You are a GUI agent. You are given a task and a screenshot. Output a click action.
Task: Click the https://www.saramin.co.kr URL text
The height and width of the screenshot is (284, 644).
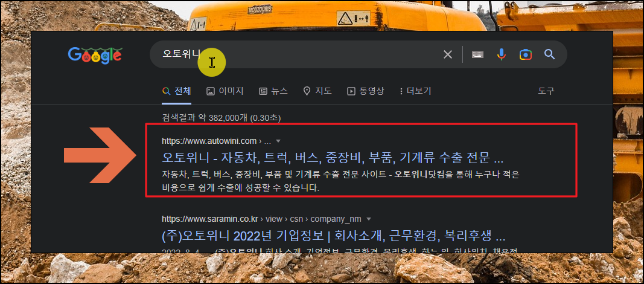210,219
